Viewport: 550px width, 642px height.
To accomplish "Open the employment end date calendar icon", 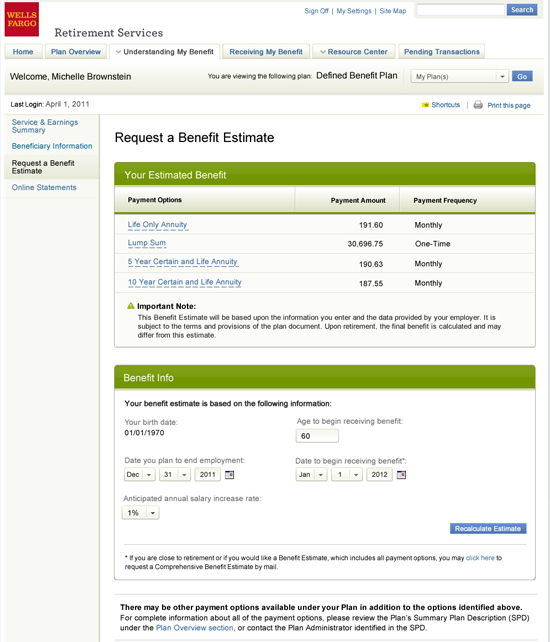I will (230, 475).
